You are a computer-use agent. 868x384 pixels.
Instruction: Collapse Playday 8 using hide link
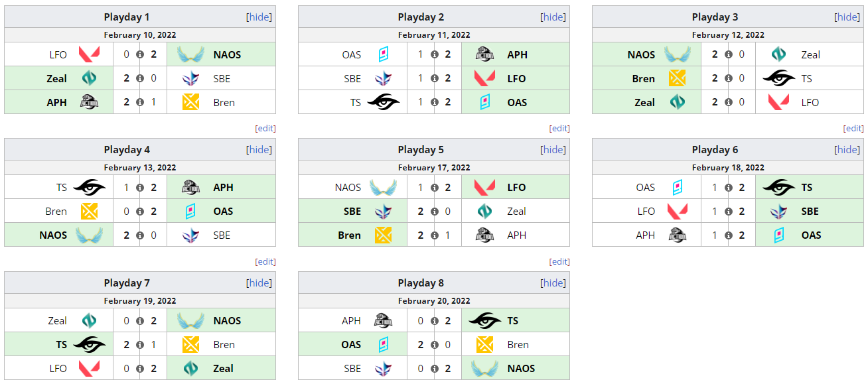pyautogui.click(x=553, y=283)
